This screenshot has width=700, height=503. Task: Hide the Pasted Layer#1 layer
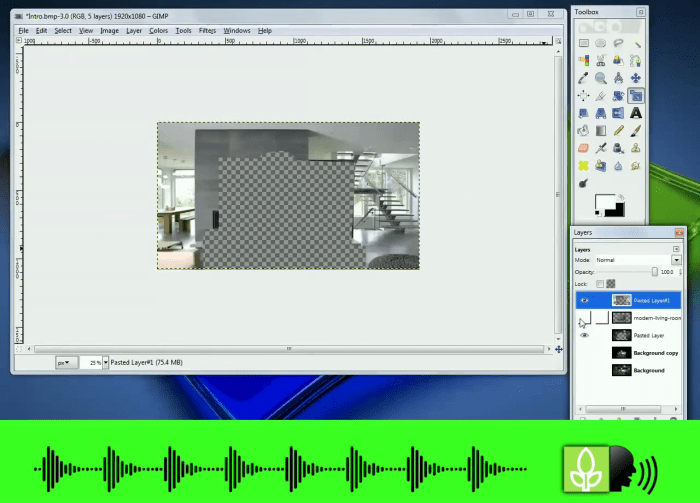click(585, 300)
